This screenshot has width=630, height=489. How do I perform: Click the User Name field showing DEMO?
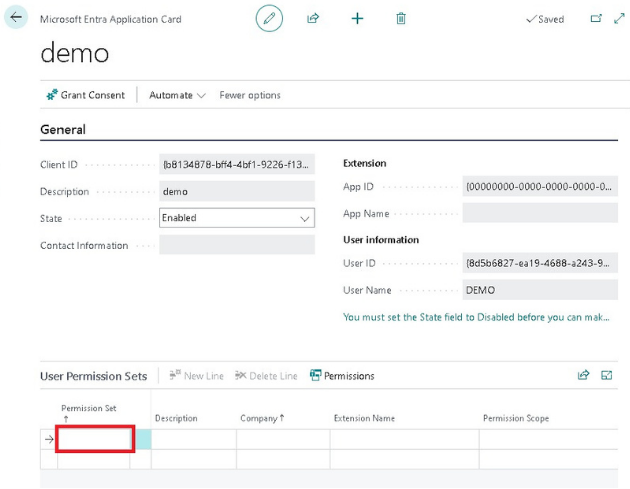(x=540, y=290)
